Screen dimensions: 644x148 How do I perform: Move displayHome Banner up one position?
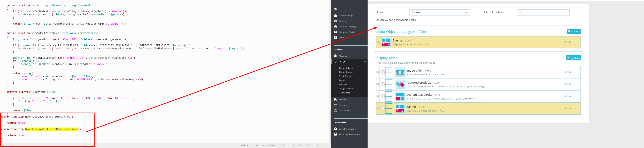[x=388, y=106]
